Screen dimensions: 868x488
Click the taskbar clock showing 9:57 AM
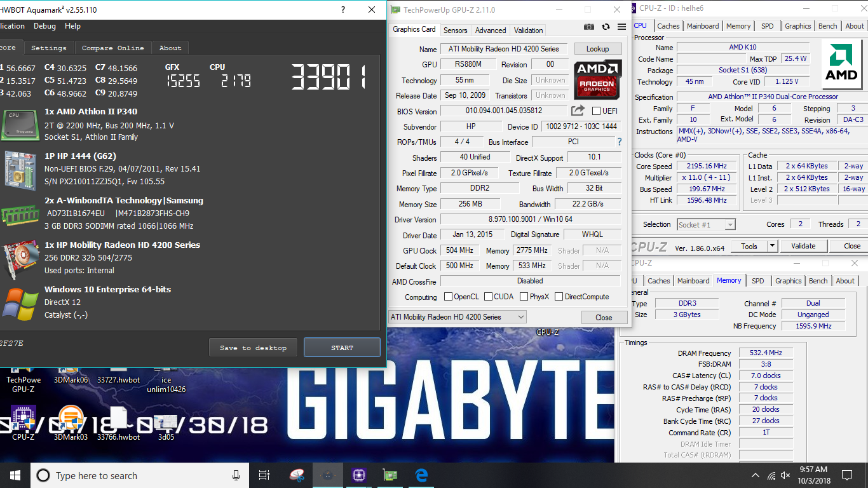coord(814,475)
